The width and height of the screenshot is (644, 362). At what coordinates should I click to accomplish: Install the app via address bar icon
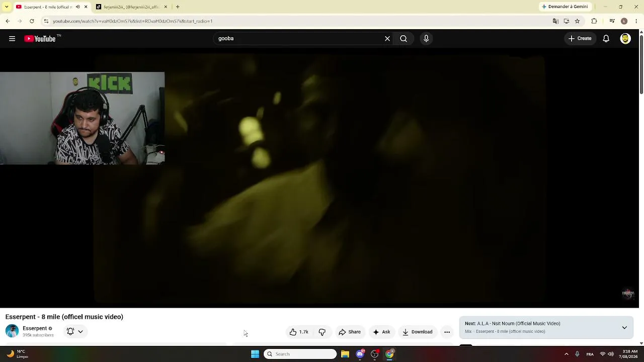[567, 21]
